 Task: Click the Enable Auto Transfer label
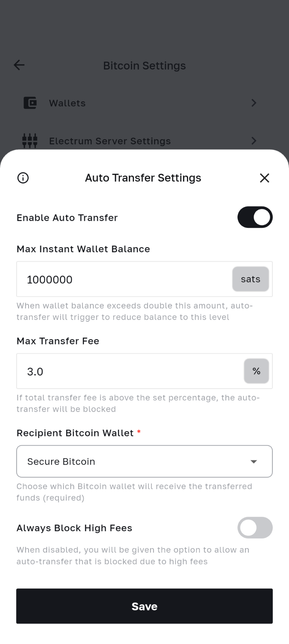67,218
